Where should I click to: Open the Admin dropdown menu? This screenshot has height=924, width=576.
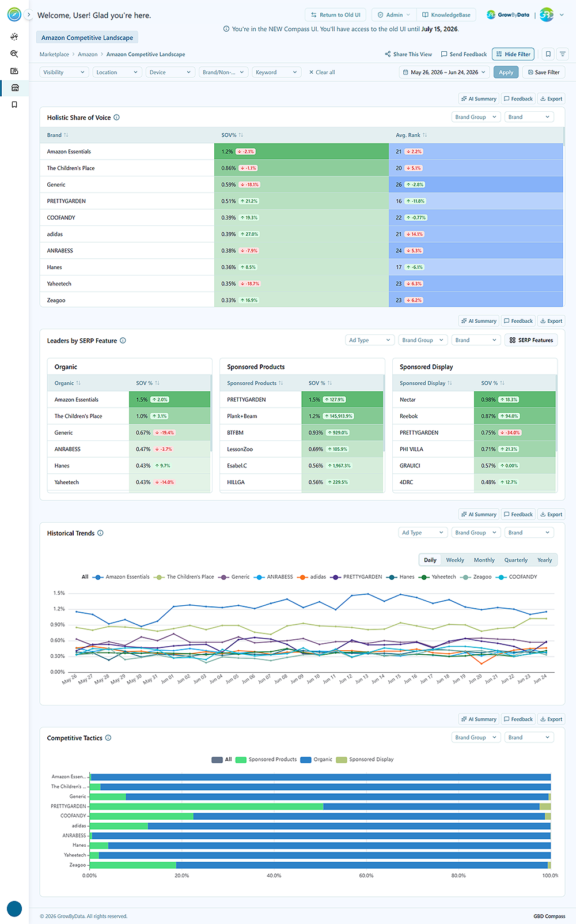click(394, 15)
